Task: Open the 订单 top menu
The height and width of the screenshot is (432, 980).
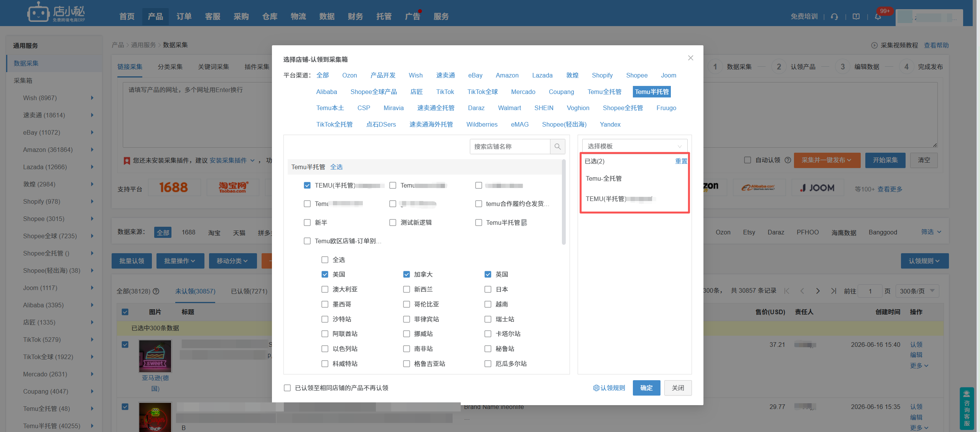Action: [184, 16]
